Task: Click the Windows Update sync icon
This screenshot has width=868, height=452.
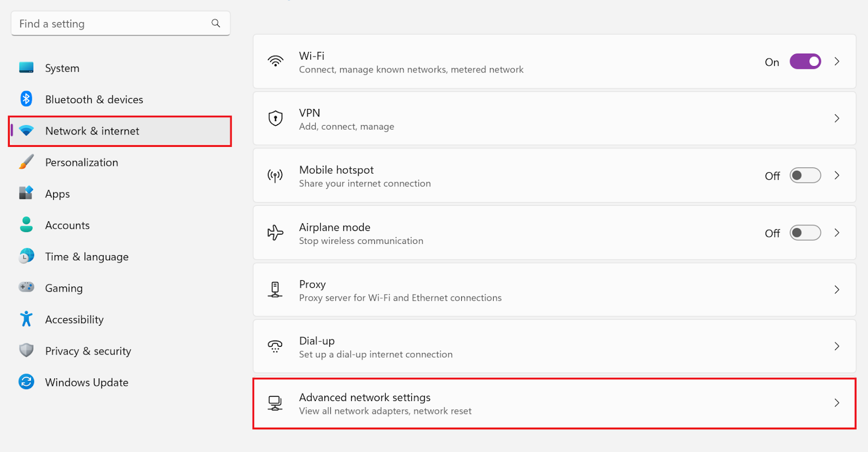Action: tap(26, 382)
